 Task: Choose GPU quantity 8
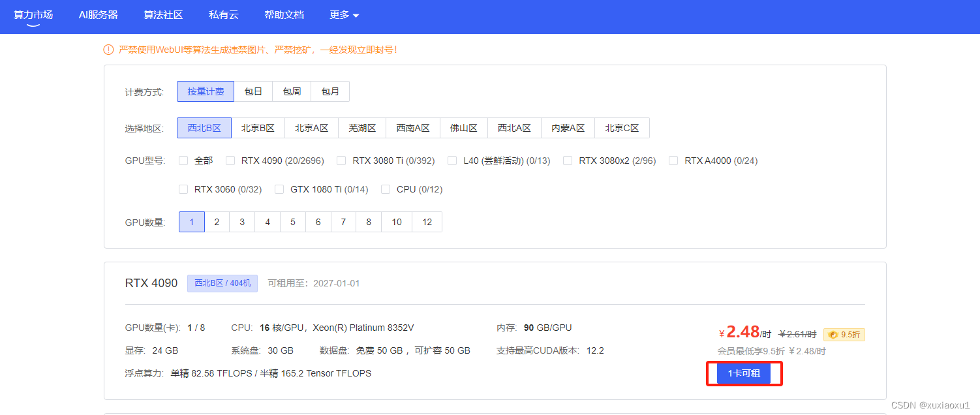[368, 222]
